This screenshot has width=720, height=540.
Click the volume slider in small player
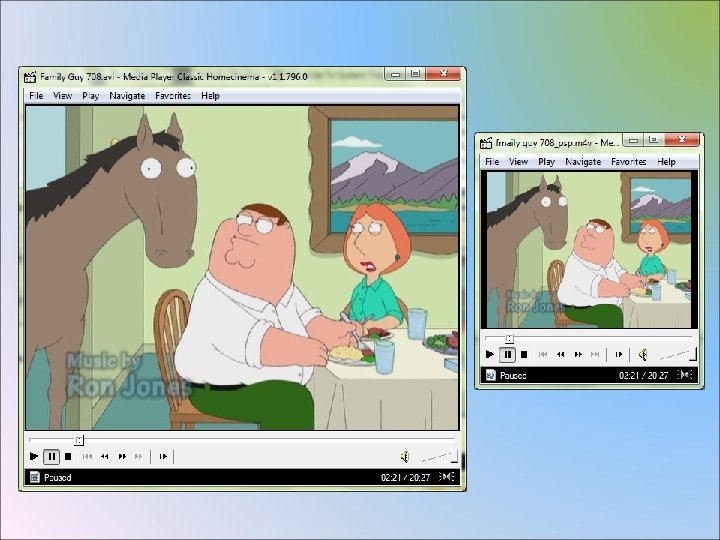point(678,354)
